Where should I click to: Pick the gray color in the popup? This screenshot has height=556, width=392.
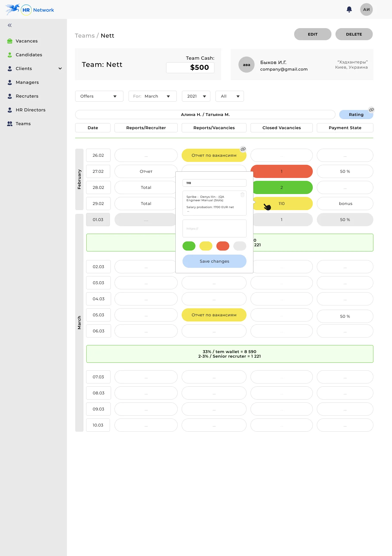point(240,246)
